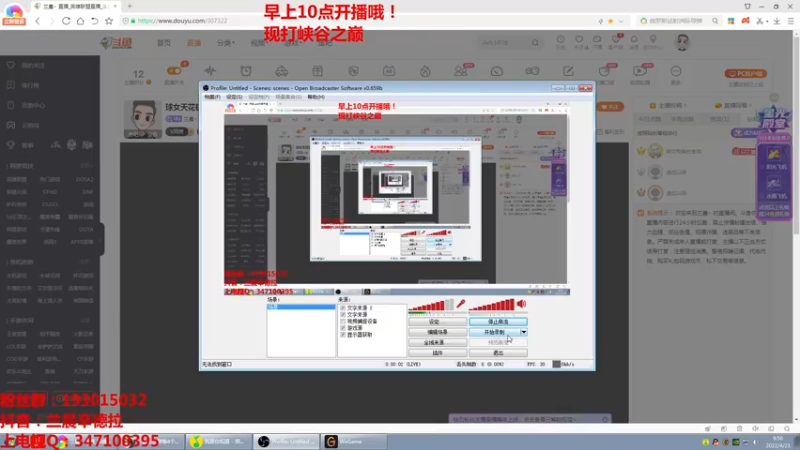Click the streamer avatar thumbnail
This screenshot has width=800, height=450.
click(x=143, y=119)
